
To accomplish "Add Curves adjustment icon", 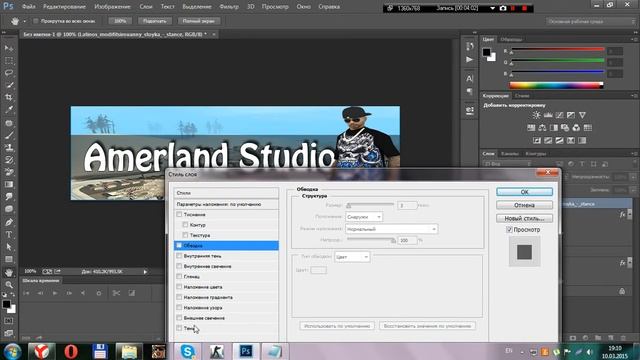I will (559, 115).
